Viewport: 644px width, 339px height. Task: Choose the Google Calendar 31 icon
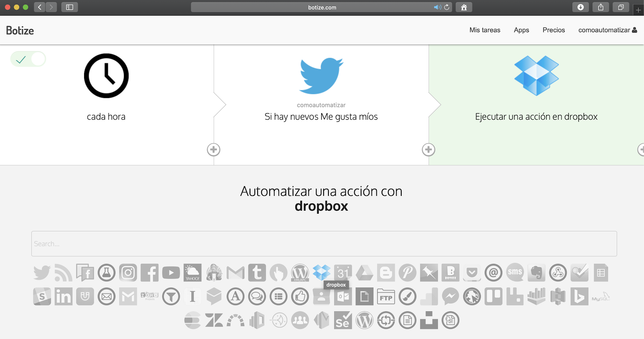[x=343, y=273]
